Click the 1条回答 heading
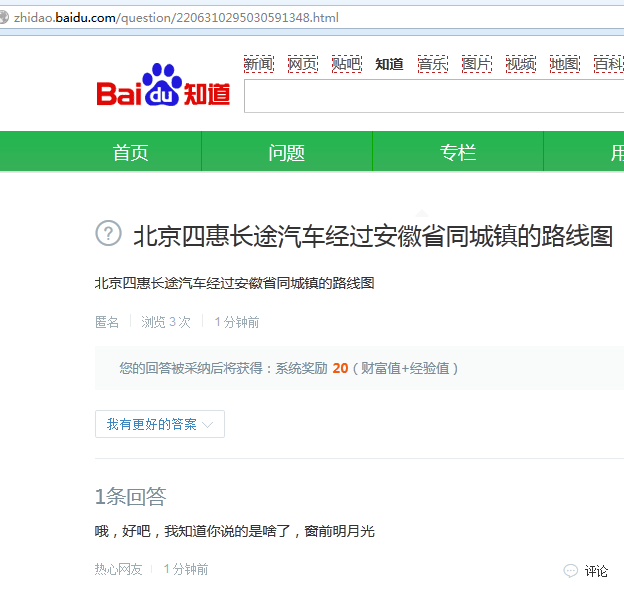This screenshot has width=624, height=595. tap(131, 496)
